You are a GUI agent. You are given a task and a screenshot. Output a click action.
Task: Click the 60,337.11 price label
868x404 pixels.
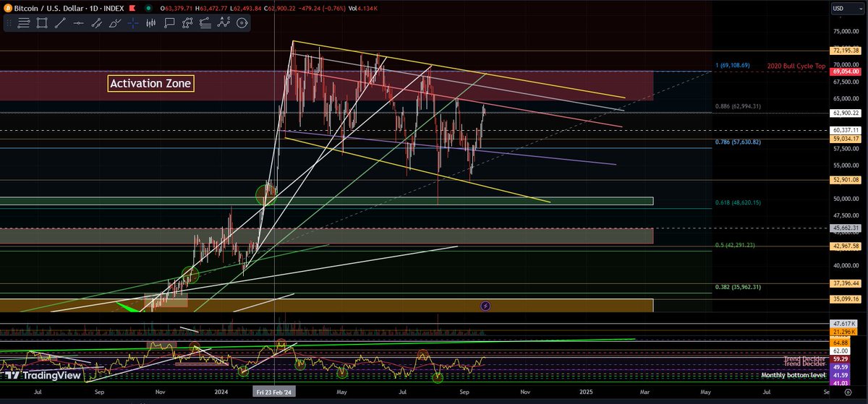tap(846, 130)
